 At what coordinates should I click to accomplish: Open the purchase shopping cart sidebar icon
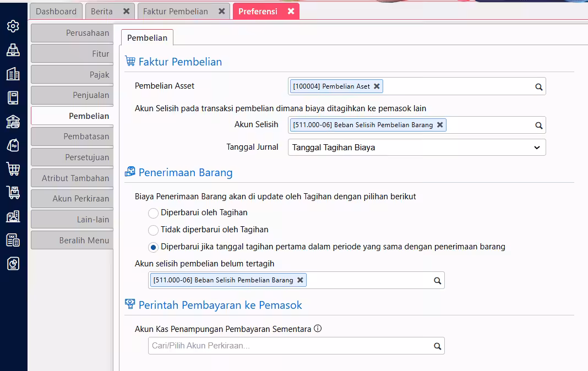(x=13, y=169)
